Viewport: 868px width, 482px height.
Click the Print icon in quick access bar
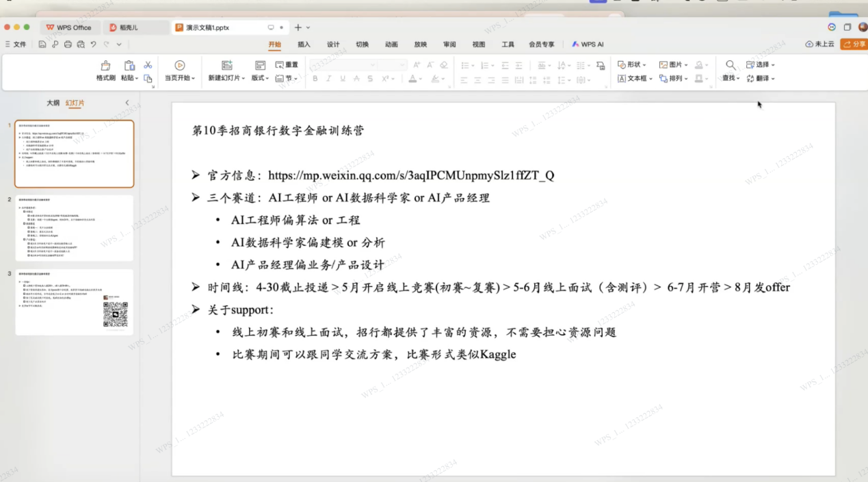coord(68,45)
